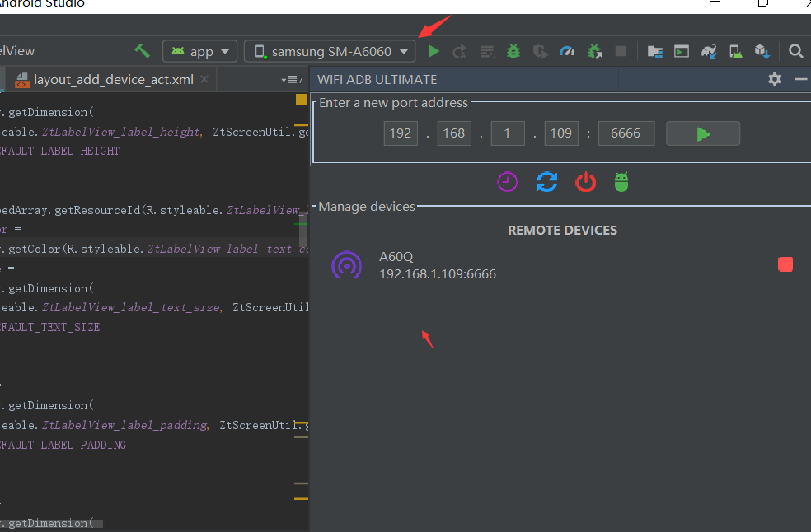The width and height of the screenshot is (811, 532).
Task: Open WIFI ADB ULTIMATE settings gear
Action: click(x=774, y=79)
